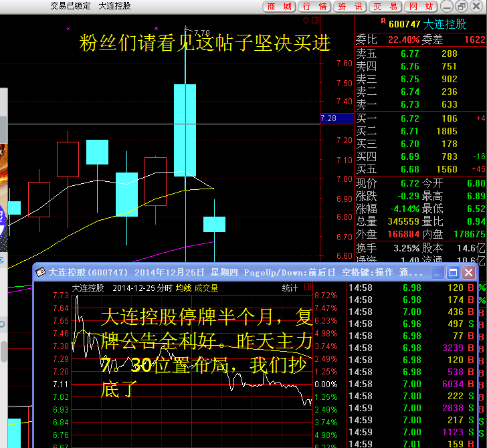Screen dimensions: 487x448
Task: Click the 总量 345559 value
Action: point(403,222)
